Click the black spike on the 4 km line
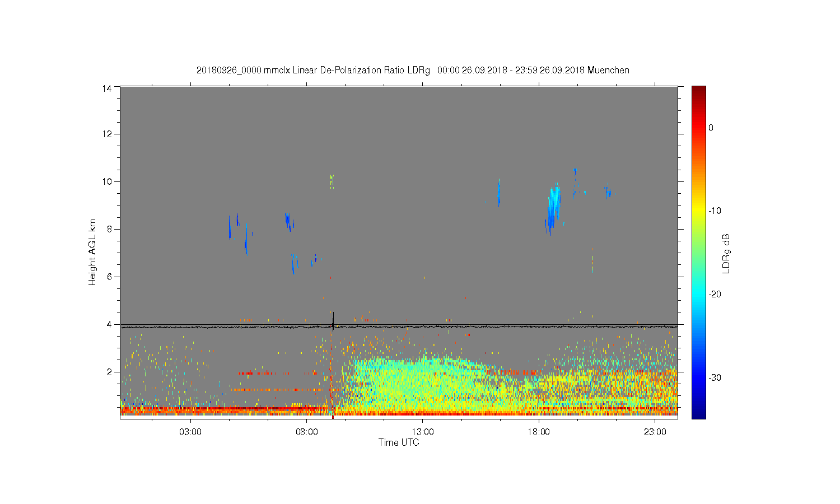This screenshot has height=504, width=840. click(333, 322)
